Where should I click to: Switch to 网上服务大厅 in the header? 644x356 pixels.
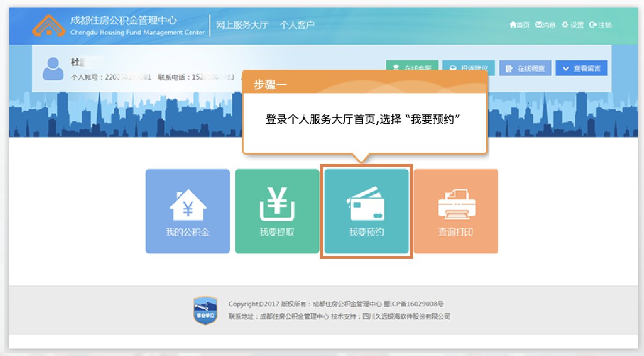(x=241, y=25)
